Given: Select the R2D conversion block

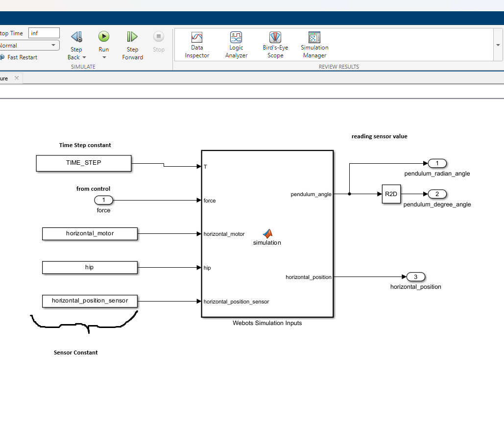Looking at the screenshot, I should click(391, 194).
